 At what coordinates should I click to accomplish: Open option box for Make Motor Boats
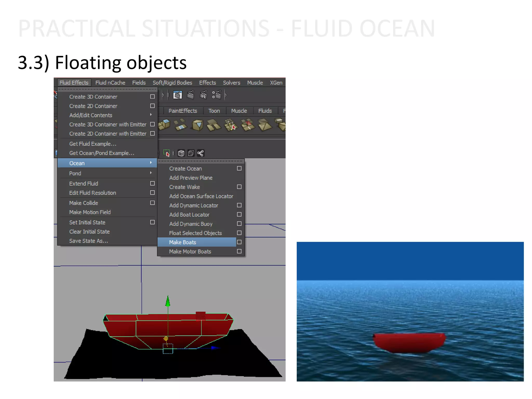pyautogui.click(x=239, y=251)
